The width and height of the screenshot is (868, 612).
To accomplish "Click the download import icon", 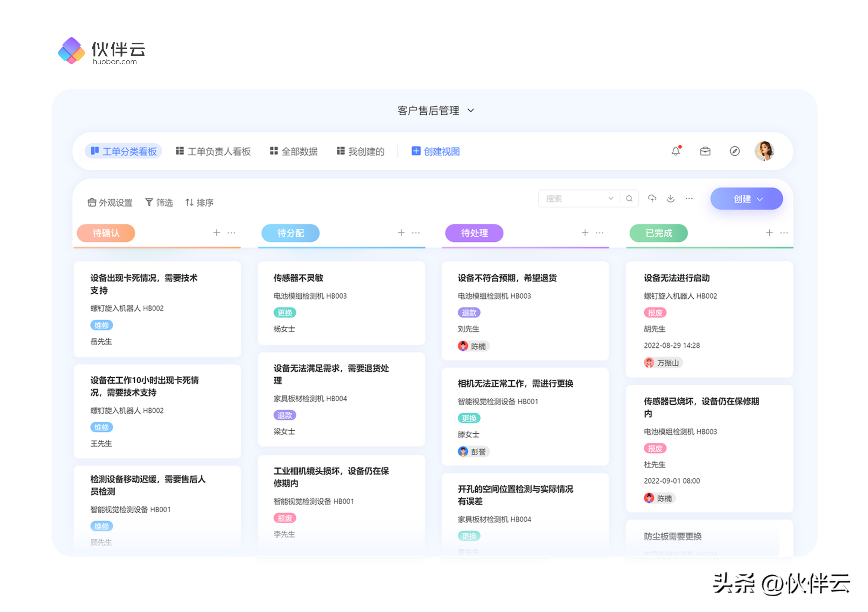I will [671, 199].
